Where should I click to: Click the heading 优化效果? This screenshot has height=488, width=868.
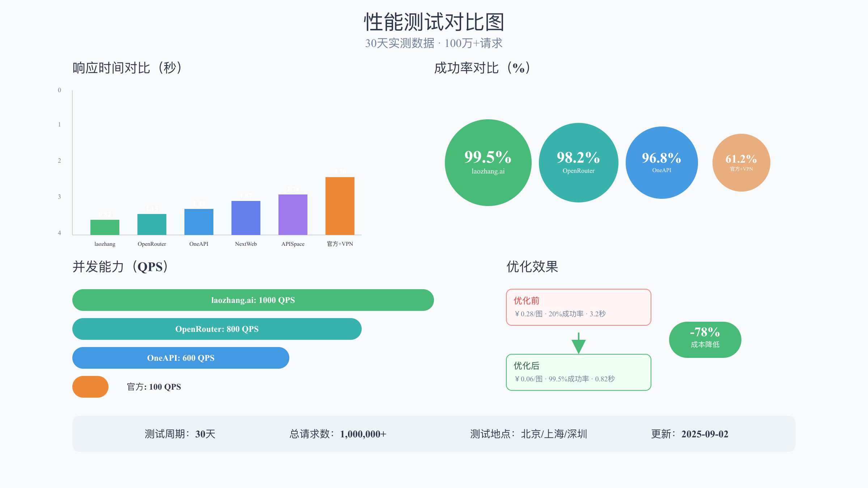coord(532,267)
